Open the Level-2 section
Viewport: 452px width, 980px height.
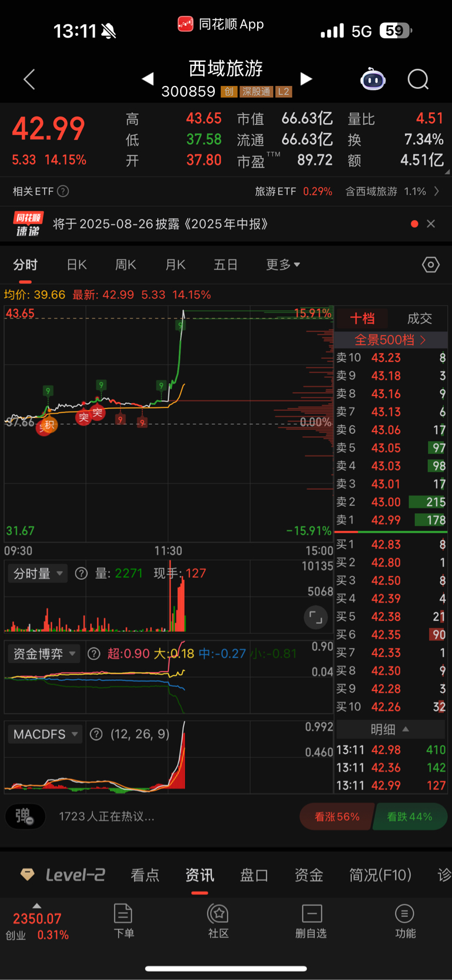63,875
